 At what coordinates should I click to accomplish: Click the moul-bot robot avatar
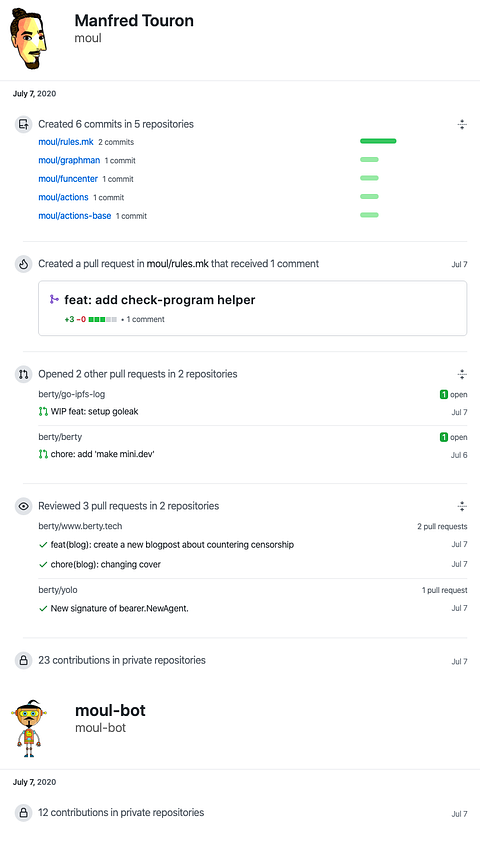pos(29,728)
